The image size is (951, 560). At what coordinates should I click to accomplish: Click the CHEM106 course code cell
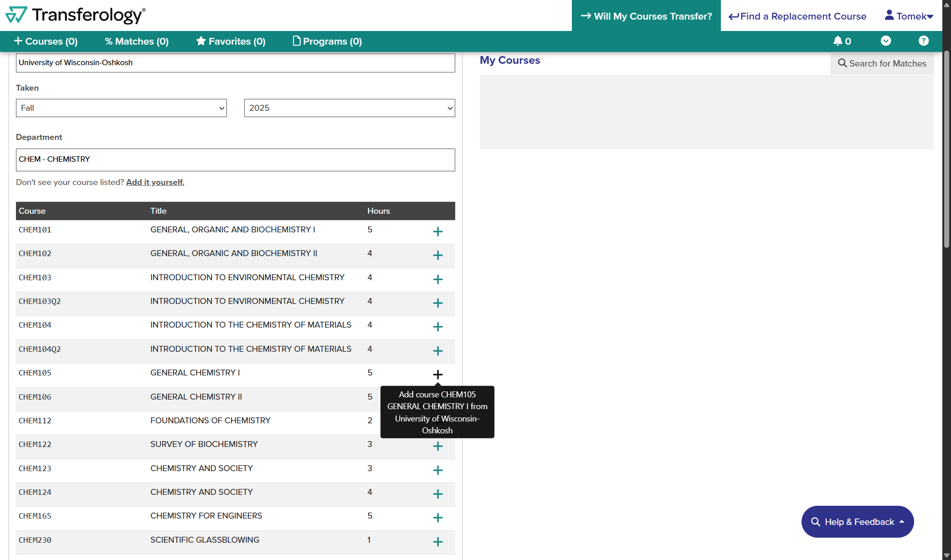pyautogui.click(x=35, y=397)
